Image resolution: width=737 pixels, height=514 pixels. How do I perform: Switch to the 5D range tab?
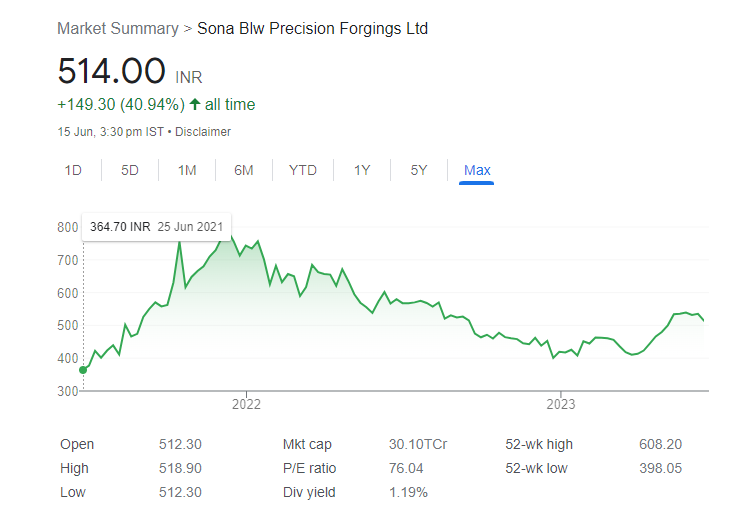pos(130,170)
